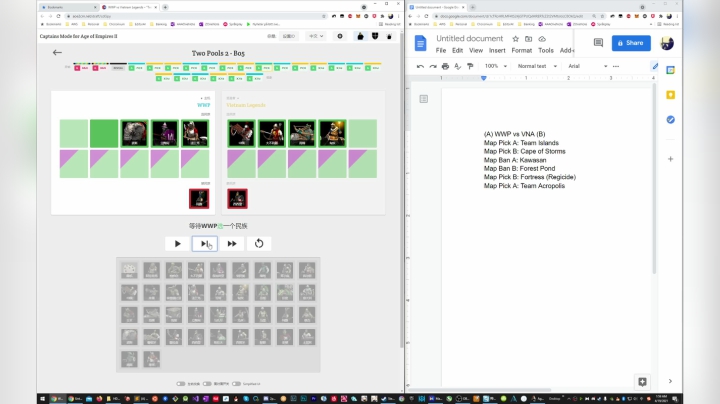Select the second civilization tile in first grid row
This screenshot has width=720, height=404.
(152, 270)
